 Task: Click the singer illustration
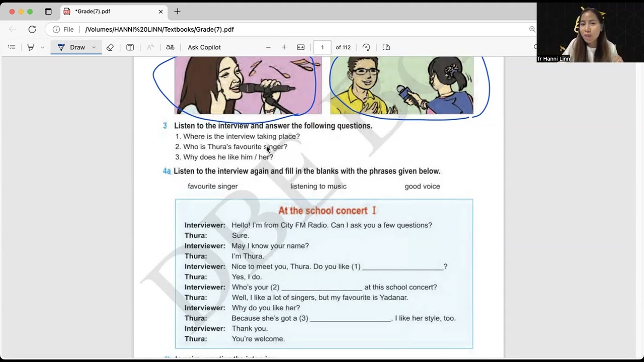(x=248, y=85)
